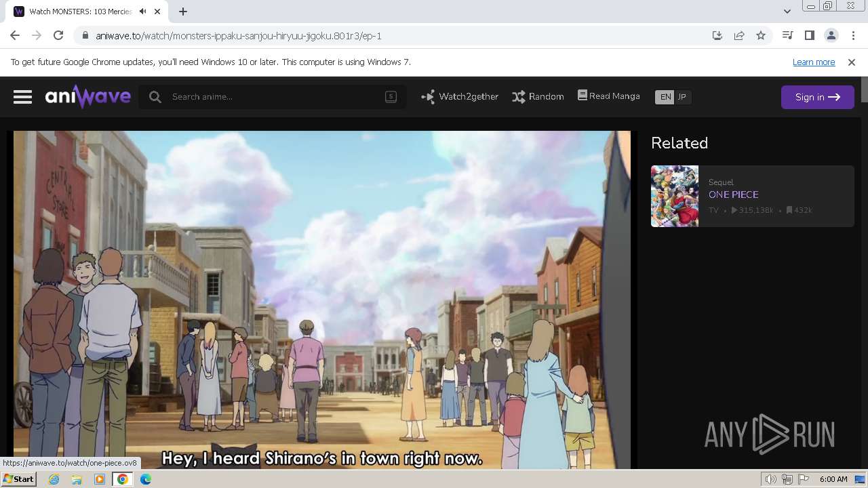Open the Windows Start menu
Viewport: 868px width, 488px height.
click(x=18, y=479)
